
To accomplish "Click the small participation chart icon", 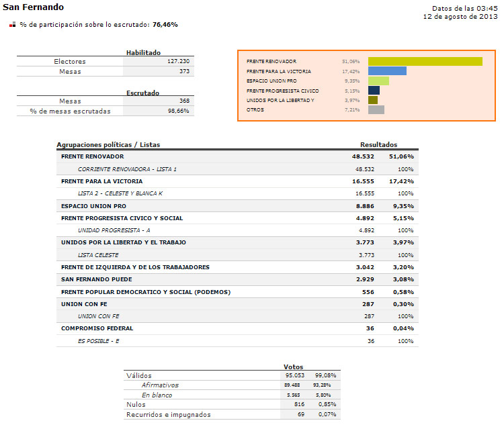I will tap(12, 25).
